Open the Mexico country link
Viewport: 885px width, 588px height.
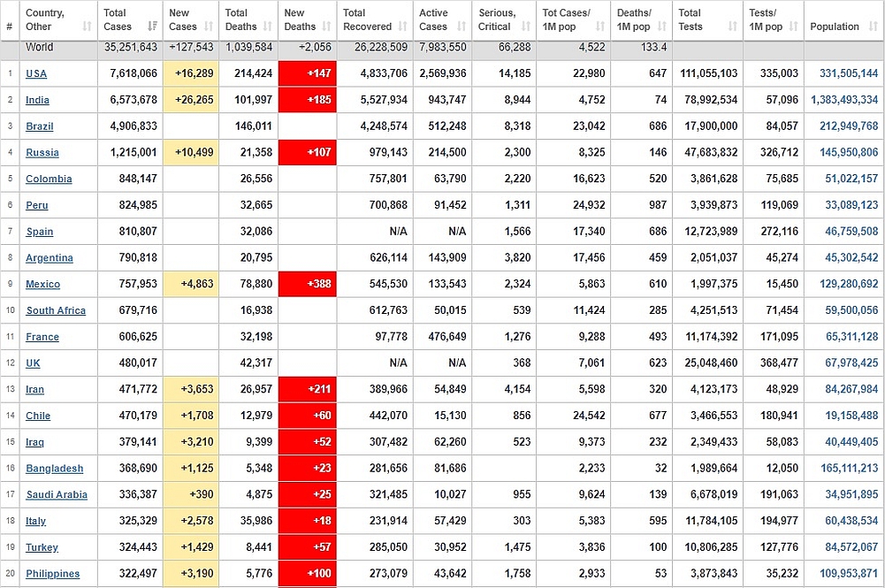point(43,284)
